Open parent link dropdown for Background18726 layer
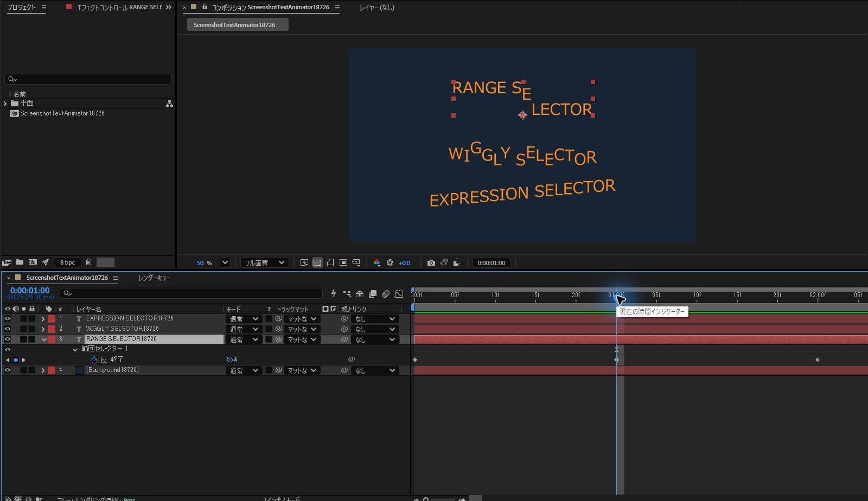This screenshot has height=501, width=868. pyautogui.click(x=375, y=371)
